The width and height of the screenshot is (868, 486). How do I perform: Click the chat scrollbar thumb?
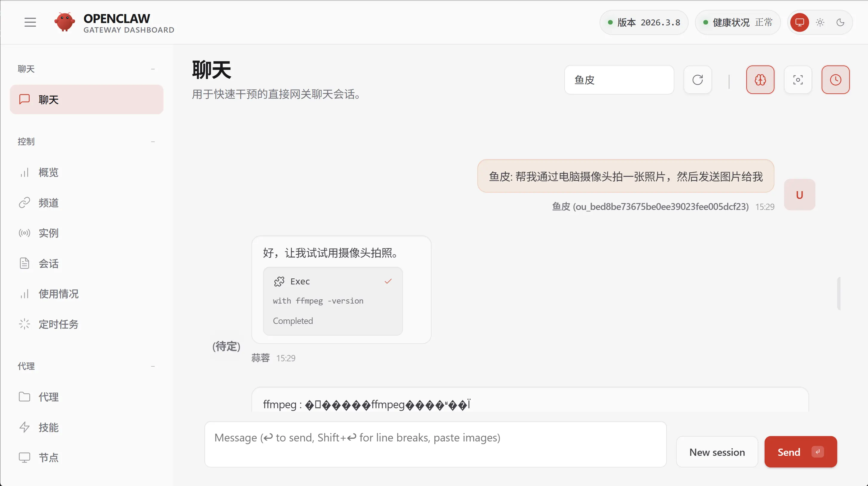pyautogui.click(x=839, y=293)
